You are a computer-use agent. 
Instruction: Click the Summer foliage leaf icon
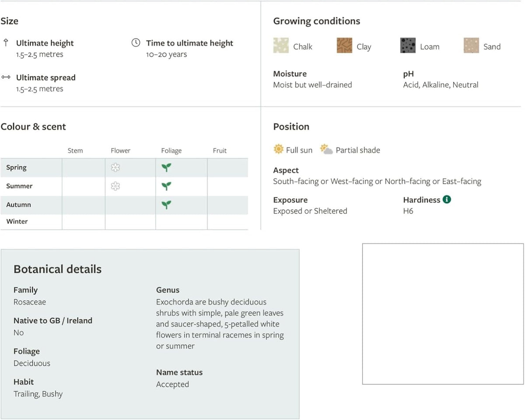coord(166,186)
